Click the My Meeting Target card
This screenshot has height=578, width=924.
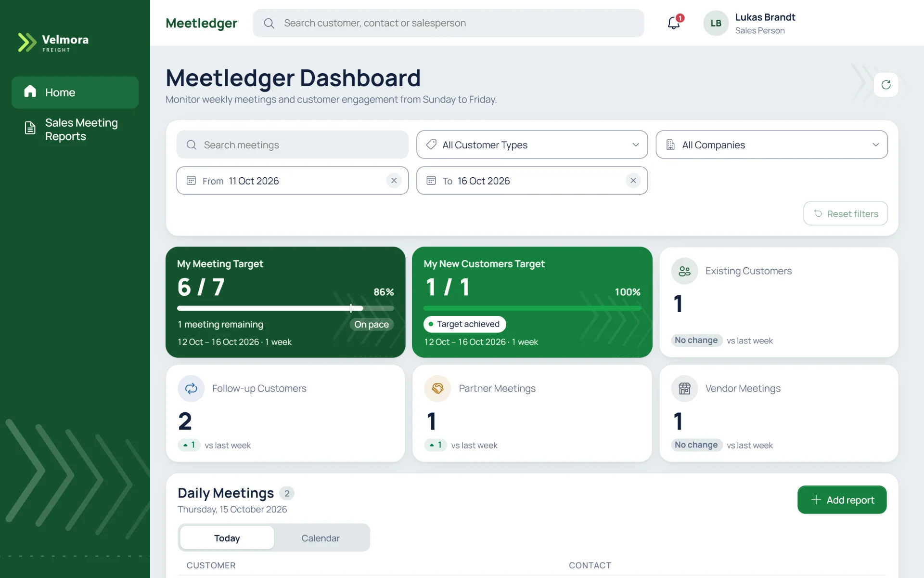285,302
